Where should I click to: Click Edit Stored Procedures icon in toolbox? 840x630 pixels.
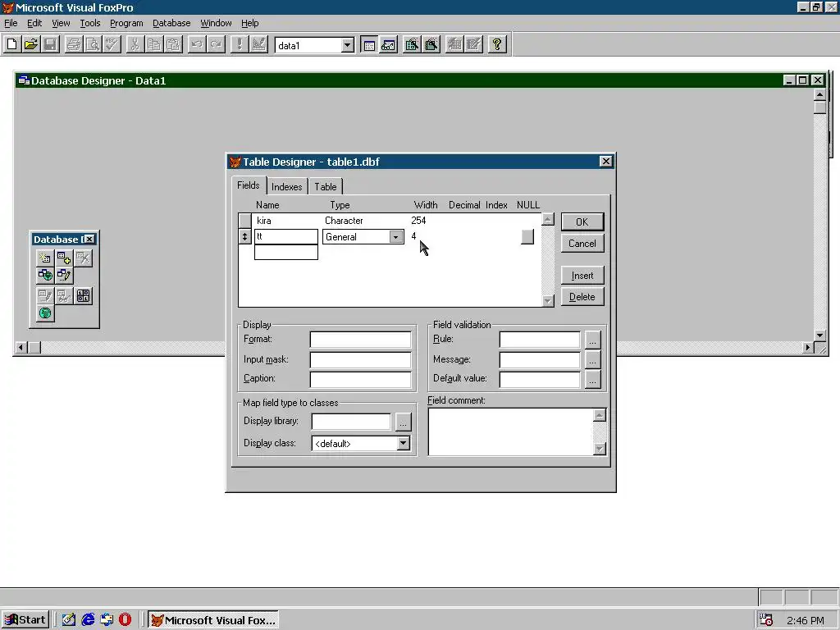click(83, 295)
